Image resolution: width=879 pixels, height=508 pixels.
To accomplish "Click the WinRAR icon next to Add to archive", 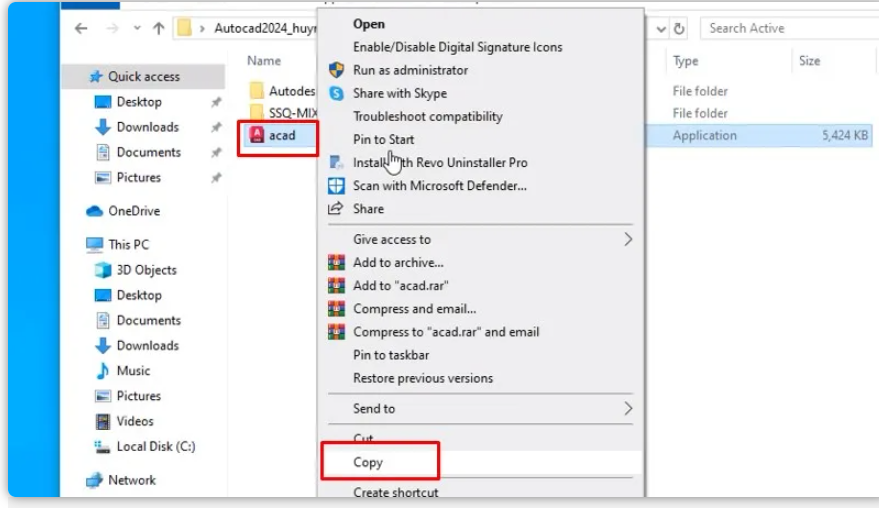I will point(337,263).
